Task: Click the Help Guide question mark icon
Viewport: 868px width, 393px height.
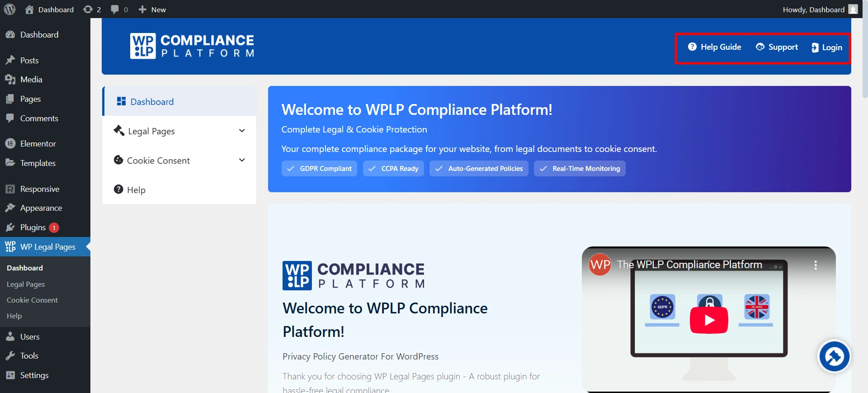Action: pyautogui.click(x=692, y=47)
